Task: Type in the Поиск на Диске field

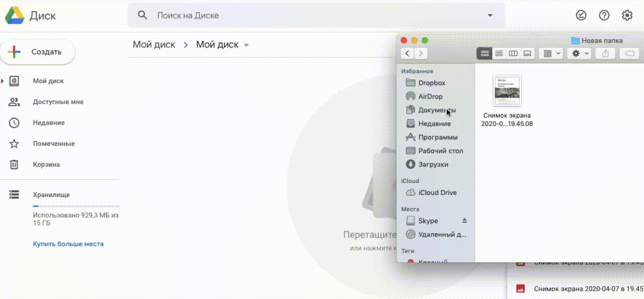Action: click(x=317, y=16)
